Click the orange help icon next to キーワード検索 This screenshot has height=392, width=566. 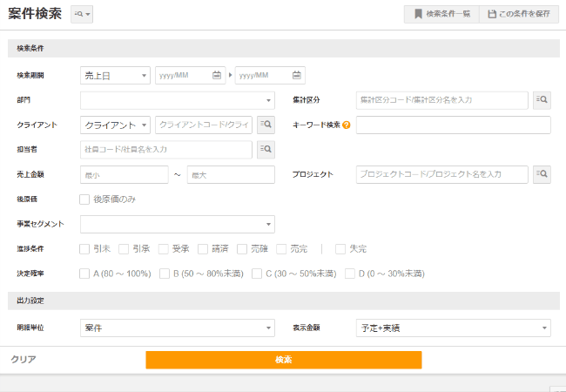[x=347, y=125]
